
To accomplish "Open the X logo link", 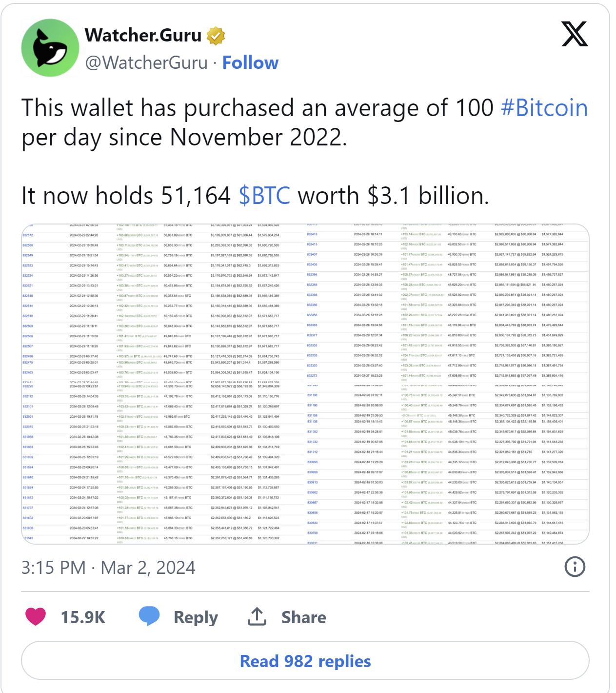I will pos(575,34).
